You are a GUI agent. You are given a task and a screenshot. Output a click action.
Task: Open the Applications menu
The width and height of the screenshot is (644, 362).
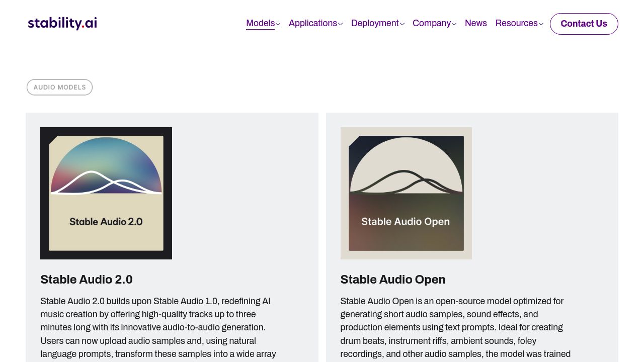tap(313, 23)
